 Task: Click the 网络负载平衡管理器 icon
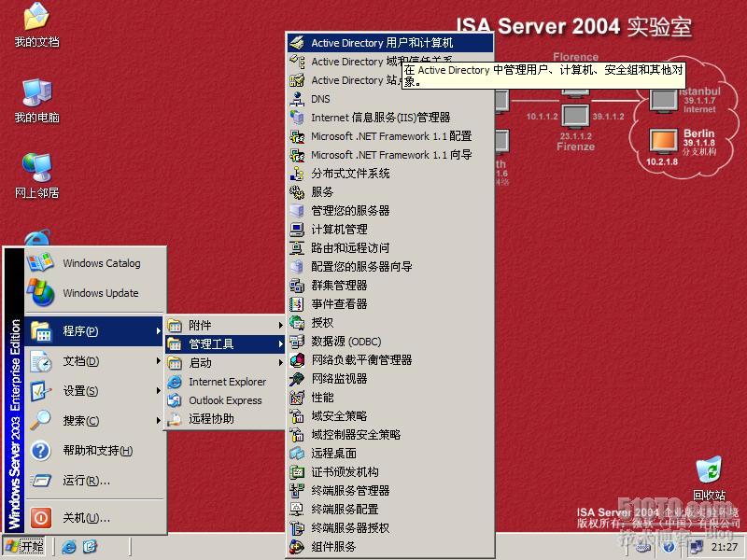coord(297,360)
